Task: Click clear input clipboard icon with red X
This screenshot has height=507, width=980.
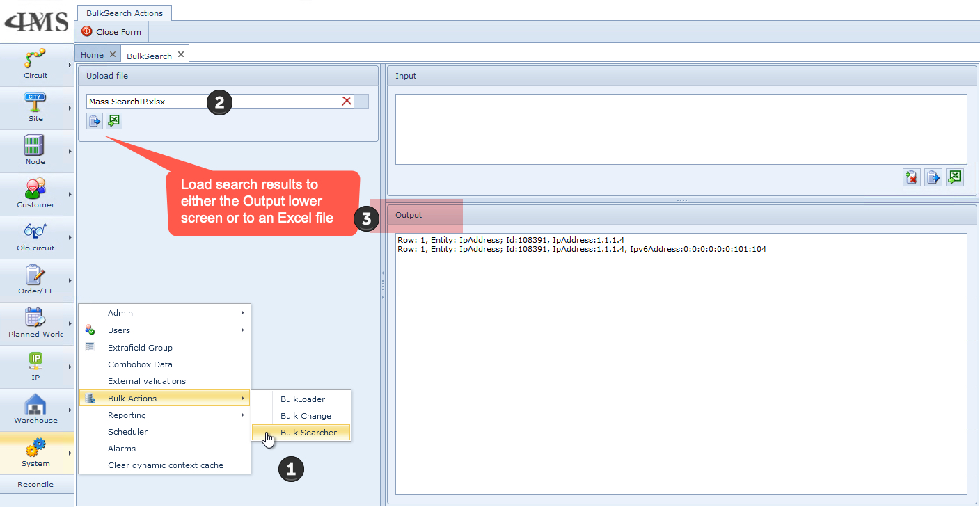Action: pyautogui.click(x=911, y=177)
